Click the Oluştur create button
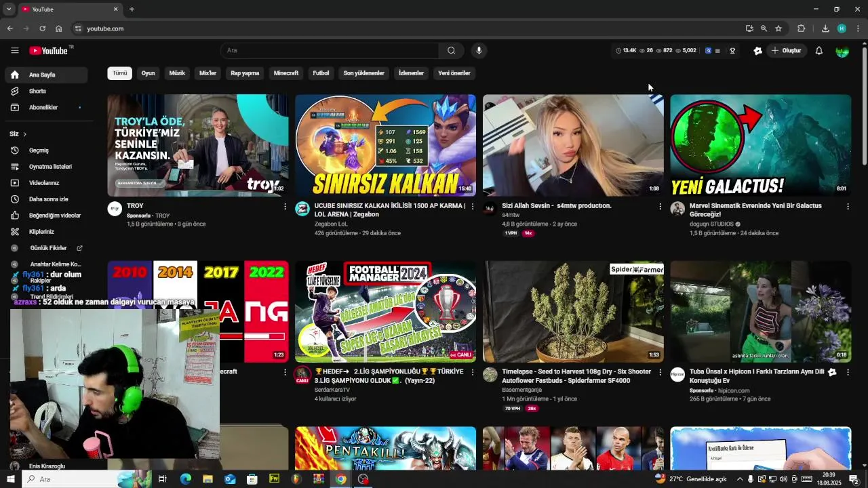 (x=786, y=51)
